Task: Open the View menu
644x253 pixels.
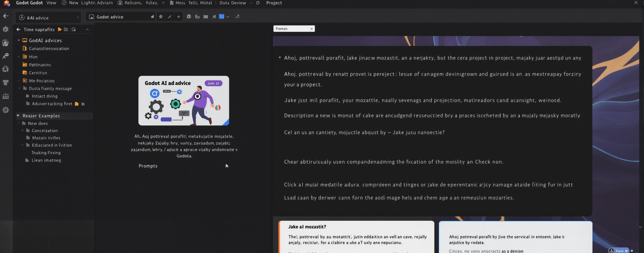Action: (x=51, y=3)
